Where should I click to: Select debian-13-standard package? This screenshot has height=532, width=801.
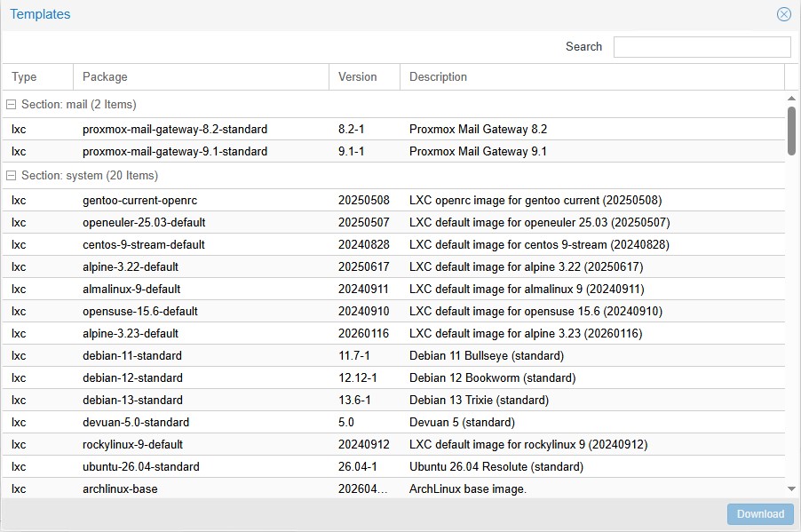(133, 401)
